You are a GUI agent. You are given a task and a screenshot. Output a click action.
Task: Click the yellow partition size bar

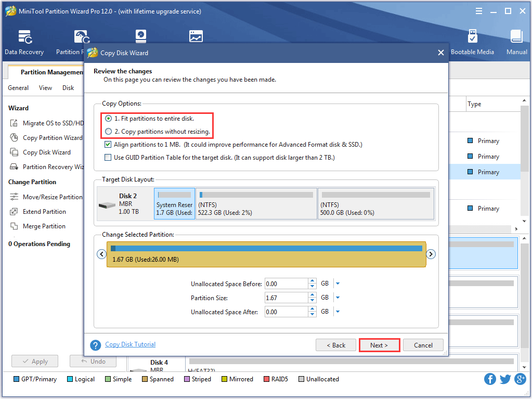(x=266, y=254)
